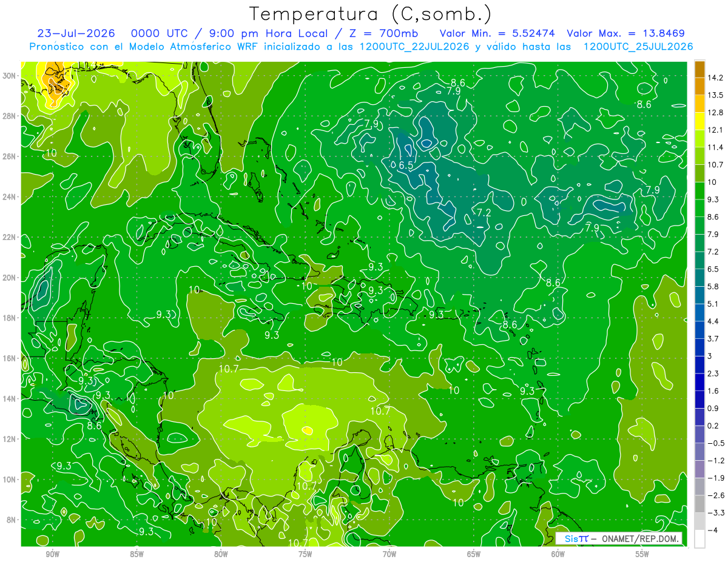Screen dimensions: 728x562
Task: Click the 26N latitude axis label
Action: click(10, 156)
